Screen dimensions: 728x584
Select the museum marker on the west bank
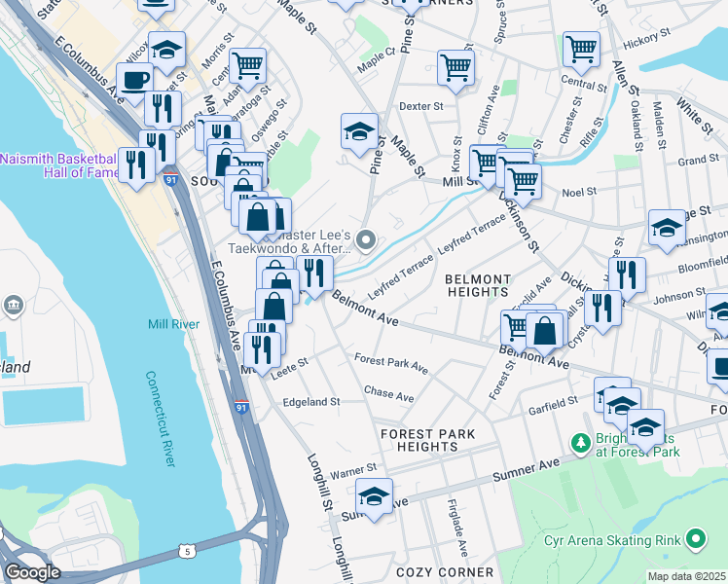[x=14, y=306]
